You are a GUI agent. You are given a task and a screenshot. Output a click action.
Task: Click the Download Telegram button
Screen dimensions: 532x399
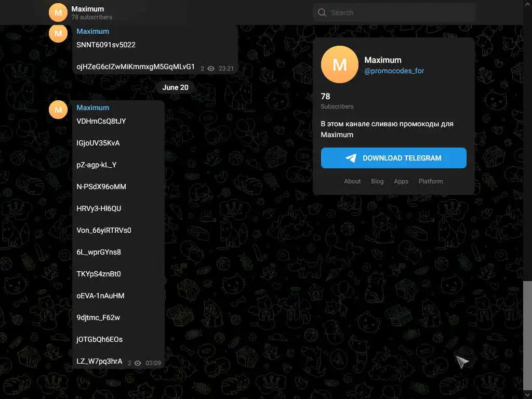click(394, 158)
